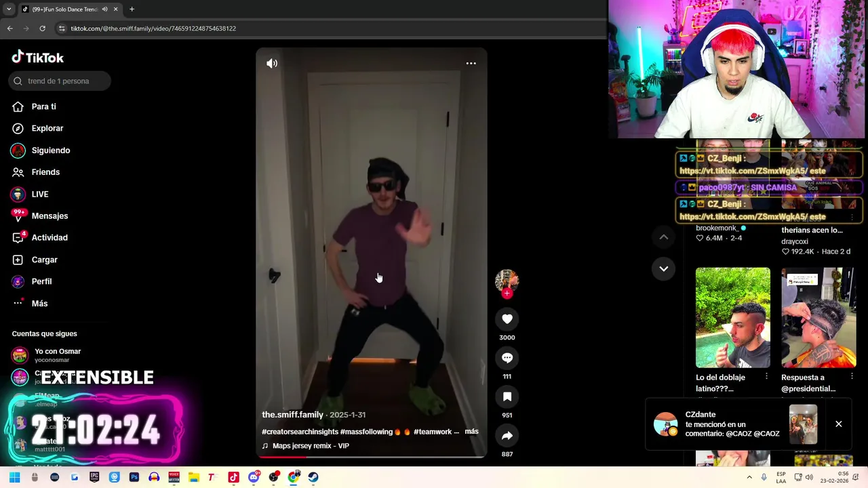The width and height of the screenshot is (868, 488).
Task: Open Audacity from the taskbar
Action: coord(154,477)
